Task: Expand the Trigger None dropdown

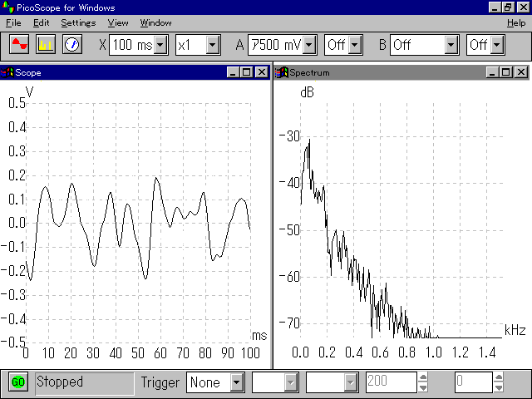Action: 236,382
